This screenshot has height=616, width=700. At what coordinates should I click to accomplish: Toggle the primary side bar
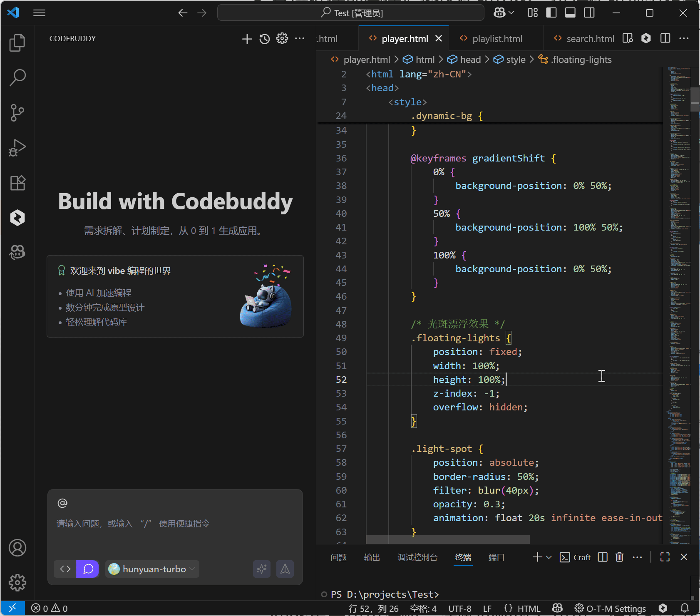(551, 13)
